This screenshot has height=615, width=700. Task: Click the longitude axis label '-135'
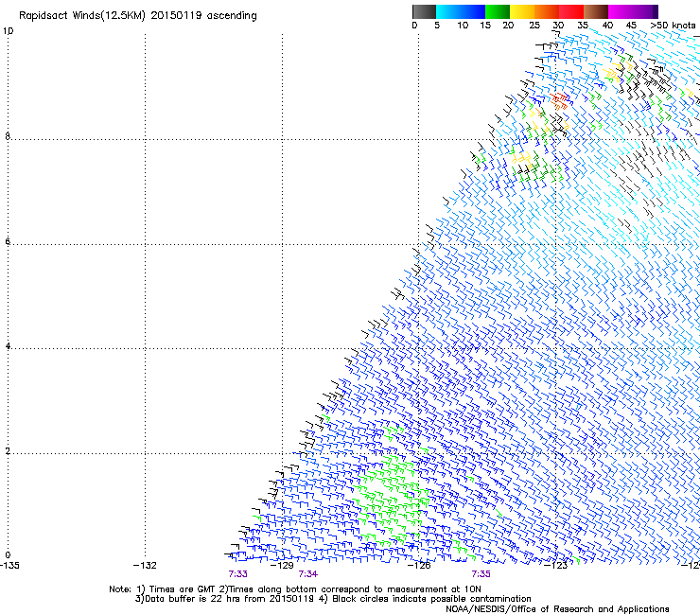pos(9,566)
